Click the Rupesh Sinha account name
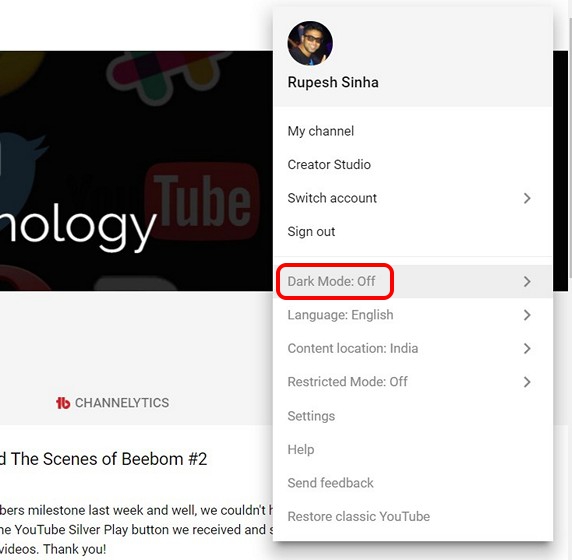The height and width of the screenshot is (560, 572). [333, 82]
